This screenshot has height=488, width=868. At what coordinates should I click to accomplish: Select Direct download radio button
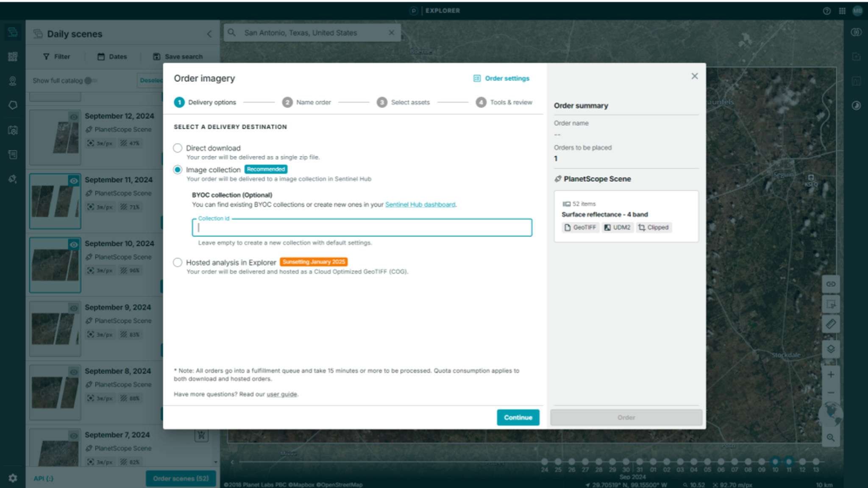(x=178, y=148)
